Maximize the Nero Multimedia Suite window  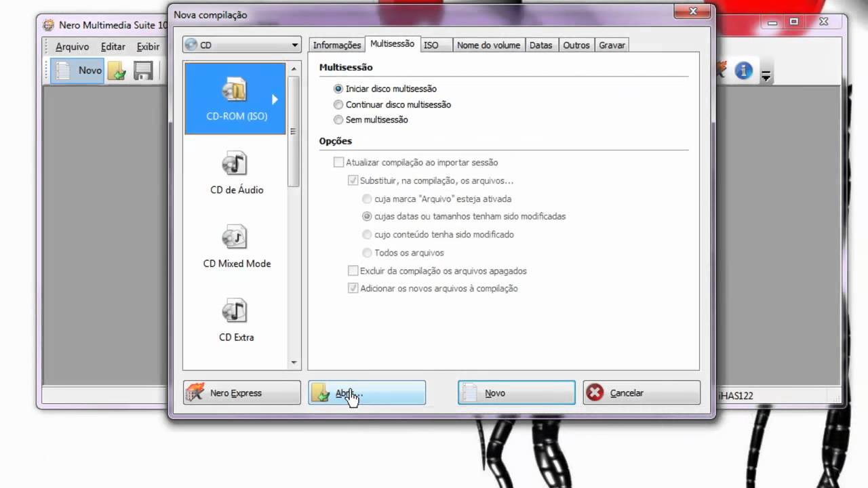pyautogui.click(x=793, y=22)
